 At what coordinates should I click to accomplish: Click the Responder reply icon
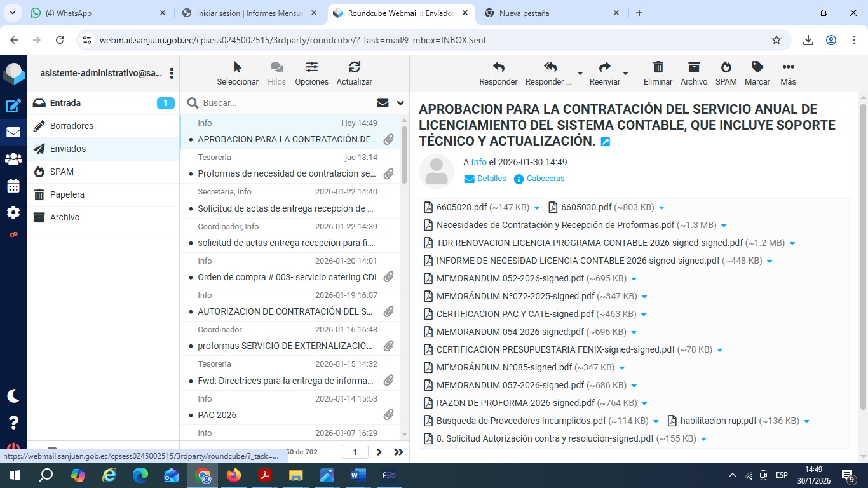coord(498,67)
